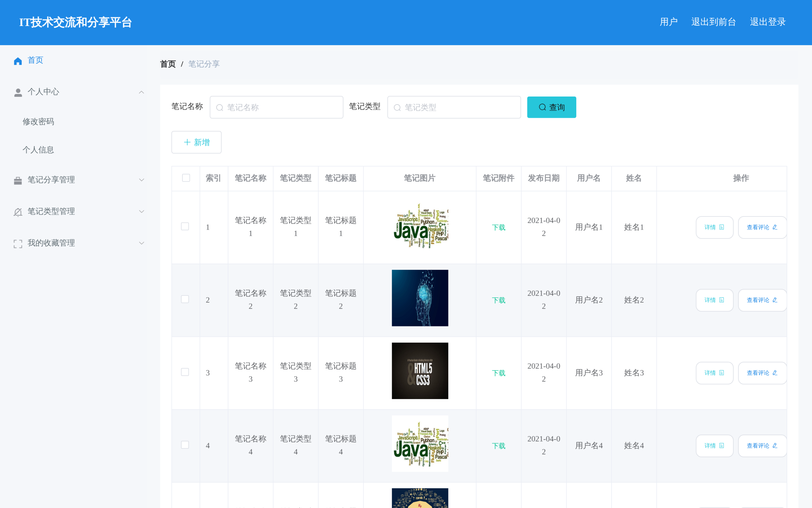
Task: Click 退出到前台 in the top bar
Action: tap(714, 22)
